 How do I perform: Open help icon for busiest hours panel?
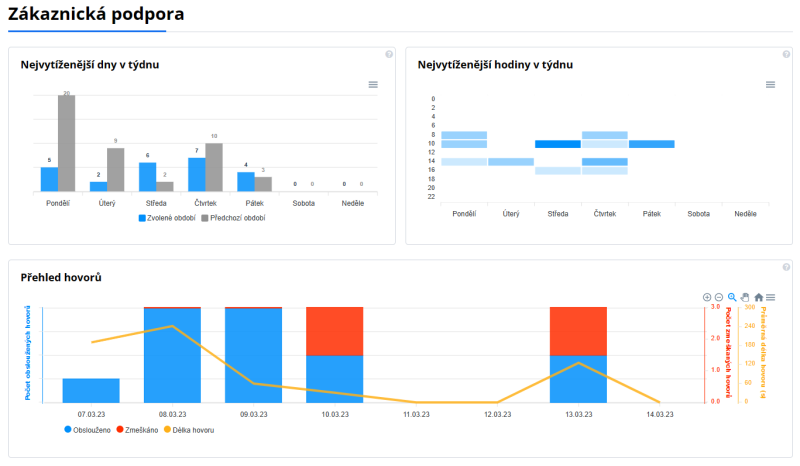(x=786, y=54)
